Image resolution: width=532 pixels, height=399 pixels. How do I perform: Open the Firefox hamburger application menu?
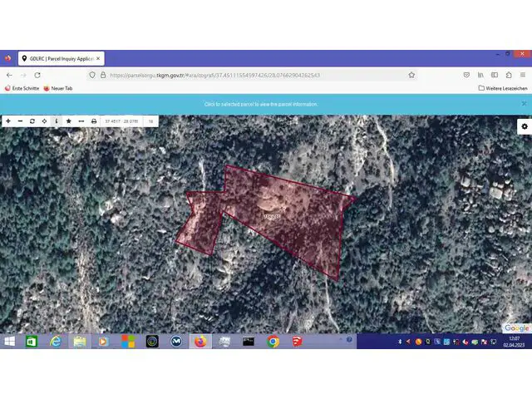(522, 75)
